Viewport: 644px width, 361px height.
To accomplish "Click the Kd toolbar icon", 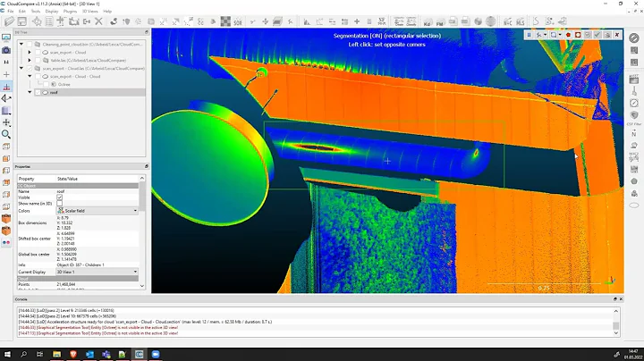I will tap(428, 21).
